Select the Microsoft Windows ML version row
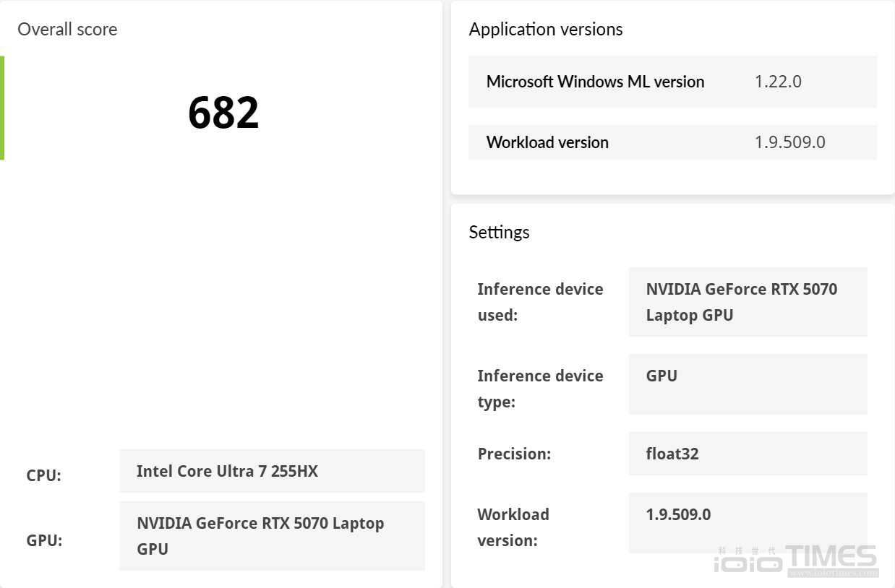Image resolution: width=895 pixels, height=588 pixels. coord(672,82)
